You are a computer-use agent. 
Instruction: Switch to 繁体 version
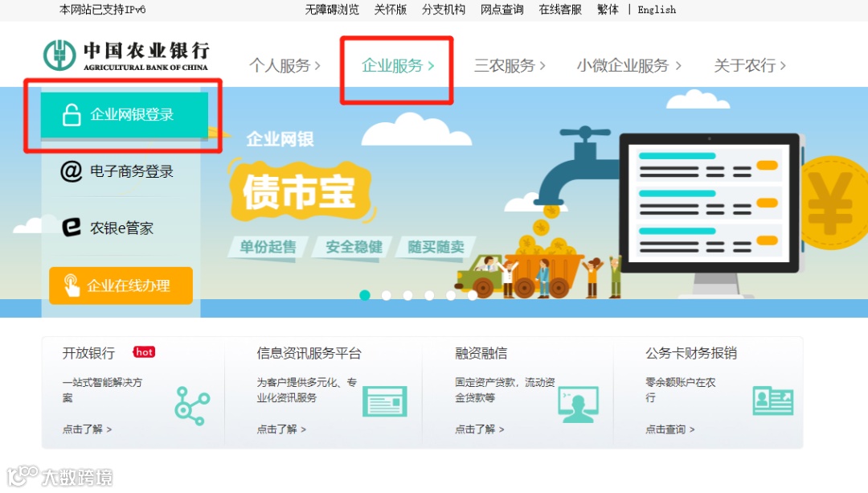(x=608, y=10)
